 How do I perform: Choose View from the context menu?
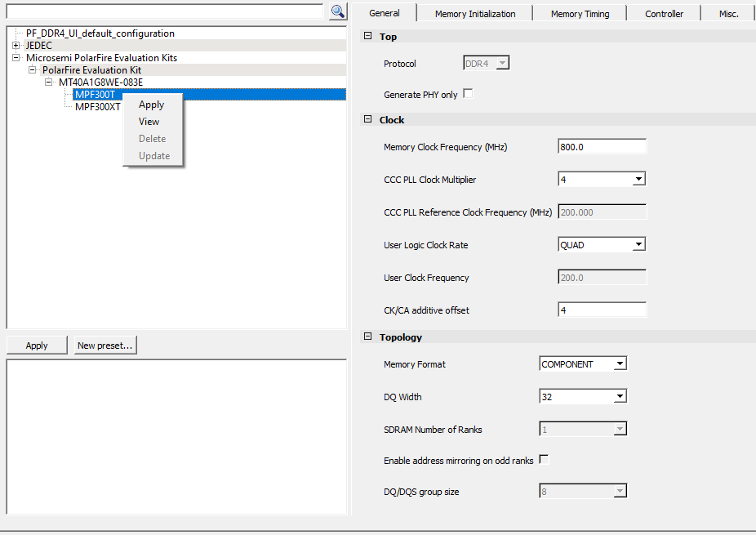point(149,122)
